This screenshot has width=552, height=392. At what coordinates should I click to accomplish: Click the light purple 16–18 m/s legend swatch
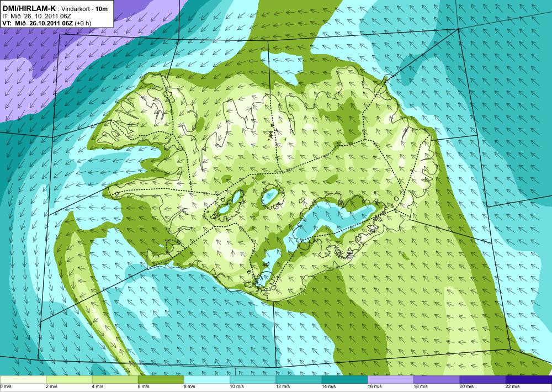click(x=391, y=379)
